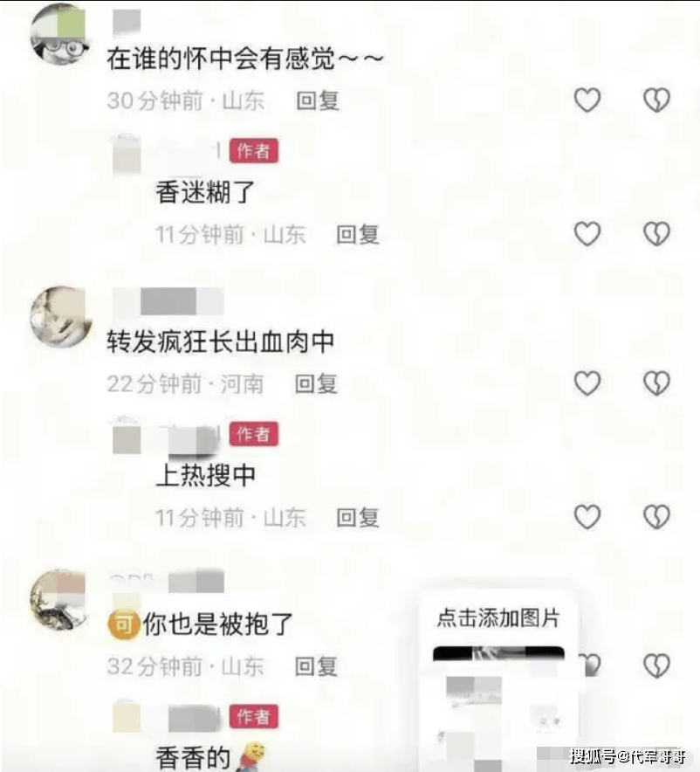Viewport: 700px width, 772px height.
Task: Open avatar of the 转发疯狂 commenter
Action: click(x=61, y=317)
